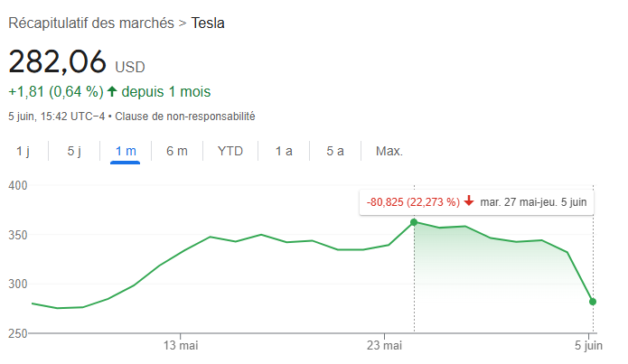Image resolution: width=628 pixels, height=364 pixels.
Task: Open Récapitulatif des marchés breadcrumb link
Action: 91,23
